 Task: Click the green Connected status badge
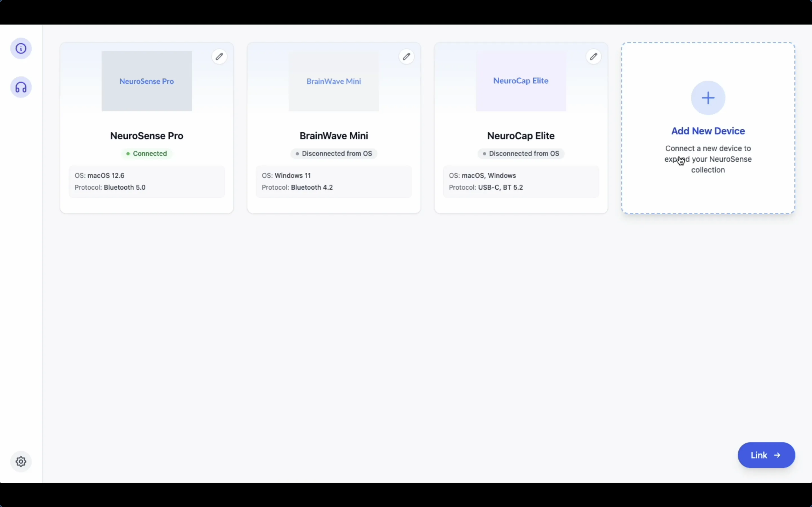tap(147, 154)
